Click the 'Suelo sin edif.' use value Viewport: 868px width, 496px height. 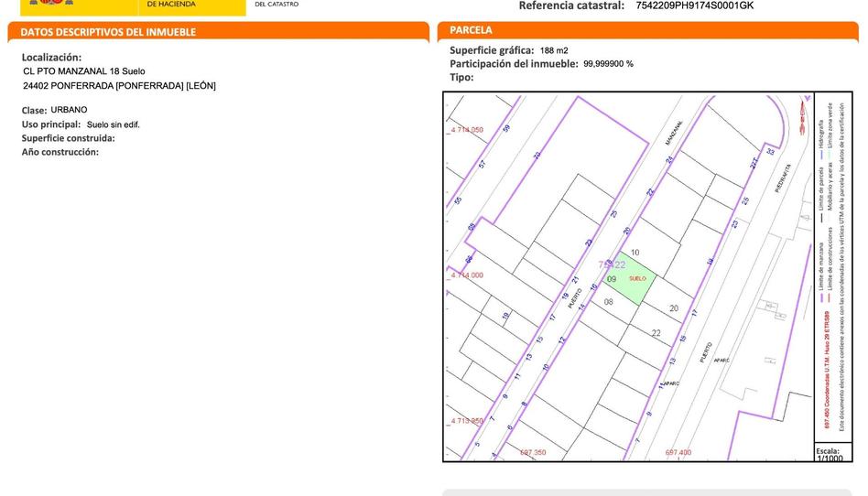[x=113, y=124]
